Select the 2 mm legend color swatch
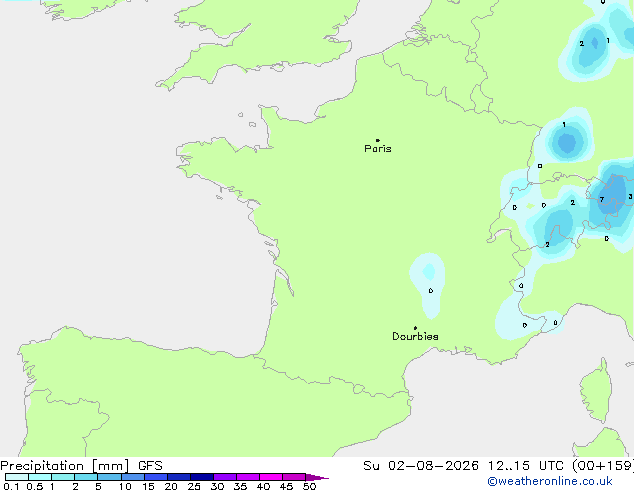The width and height of the screenshot is (634, 490). point(86,477)
